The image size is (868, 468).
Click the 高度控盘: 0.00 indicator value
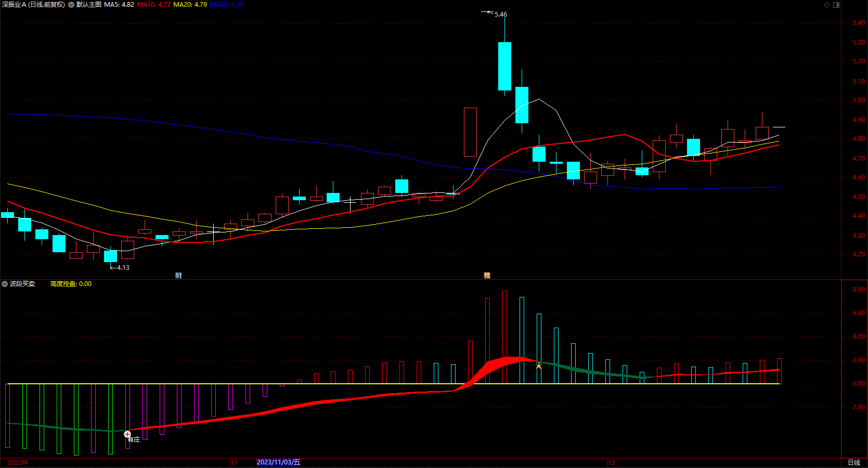[x=71, y=284]
